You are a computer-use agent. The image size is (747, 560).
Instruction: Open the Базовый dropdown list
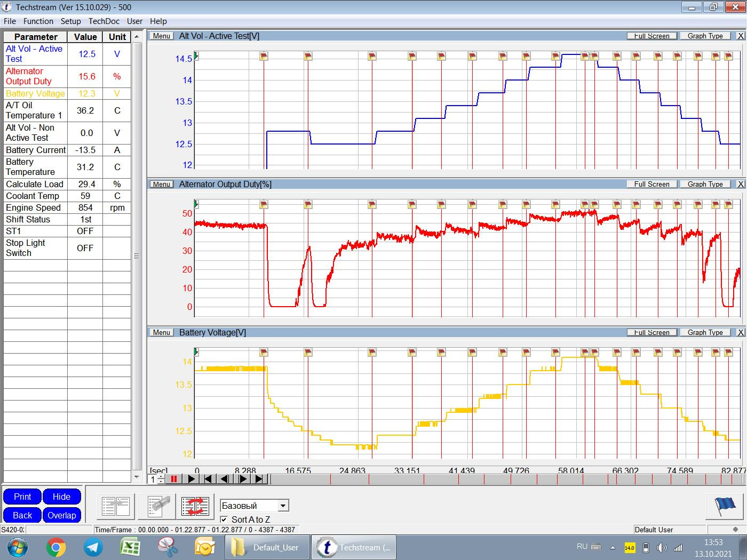tap(283, 506)
